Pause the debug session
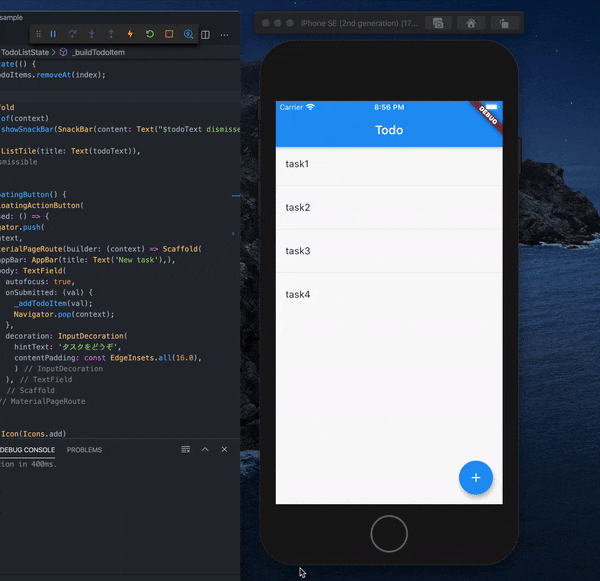This screenshot has height=581, width=600. click(53, 34)
